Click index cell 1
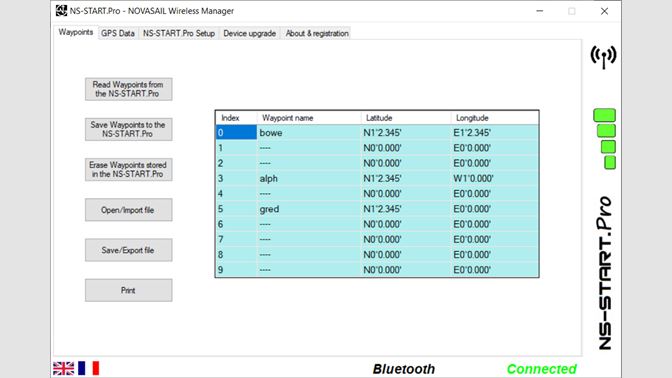This screenshot has width=672, height=378. (x=237, y=148)
